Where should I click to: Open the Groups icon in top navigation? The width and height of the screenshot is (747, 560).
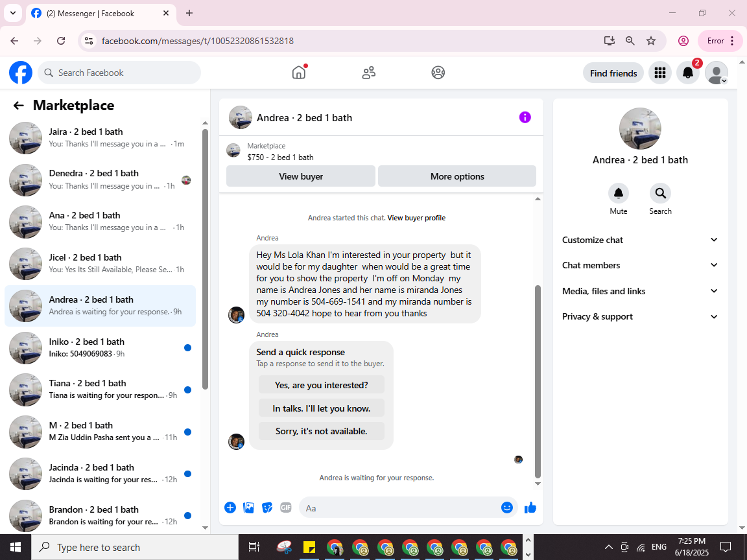438,73
